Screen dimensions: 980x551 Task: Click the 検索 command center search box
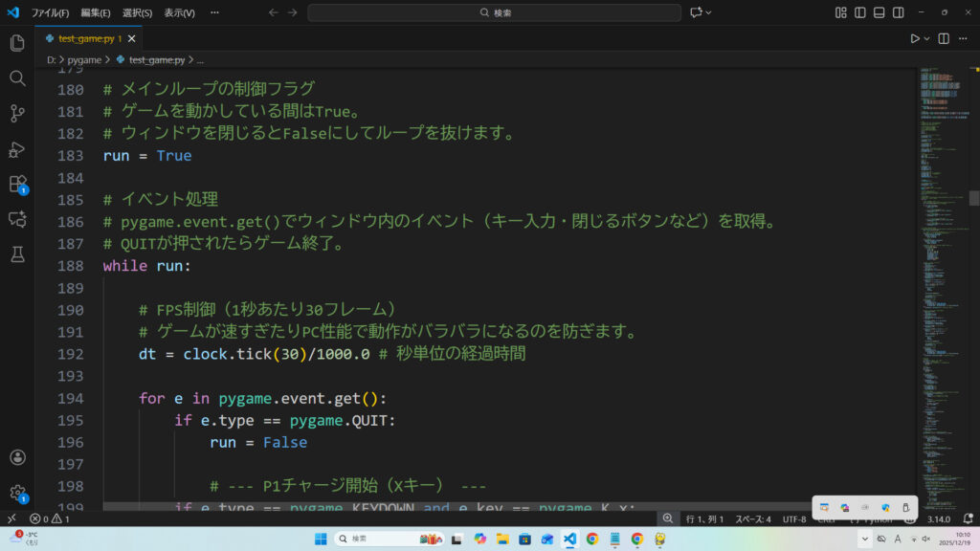coord(494,12)
